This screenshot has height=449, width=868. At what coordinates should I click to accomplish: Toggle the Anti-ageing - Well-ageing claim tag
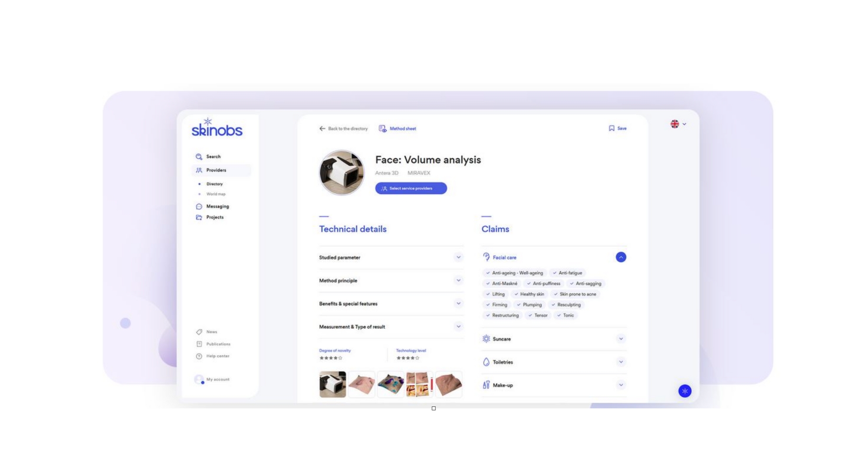coord(514,273)
